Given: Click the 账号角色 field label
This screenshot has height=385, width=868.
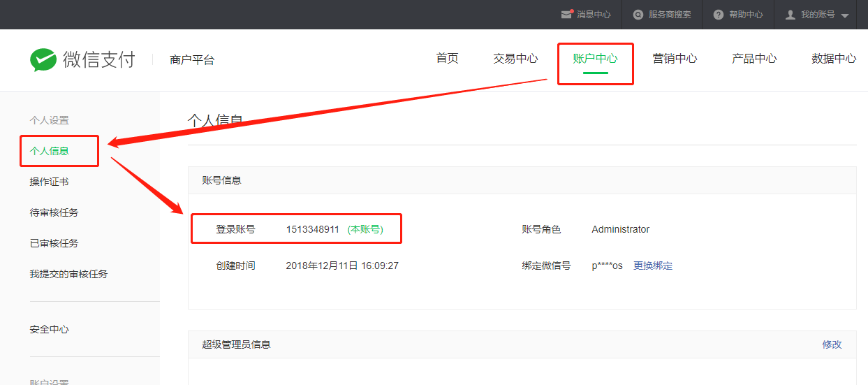Looking at the screenshot, I should [541, 229].
